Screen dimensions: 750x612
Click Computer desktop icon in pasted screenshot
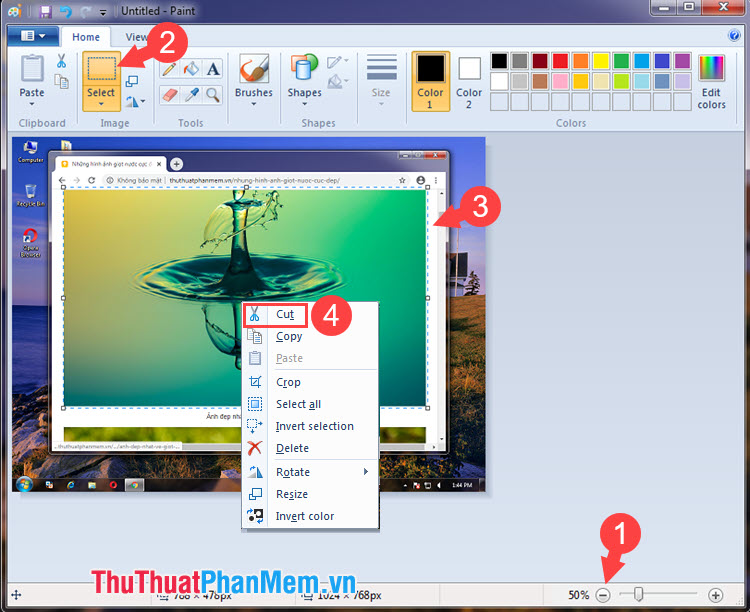[x=30, y=152]
